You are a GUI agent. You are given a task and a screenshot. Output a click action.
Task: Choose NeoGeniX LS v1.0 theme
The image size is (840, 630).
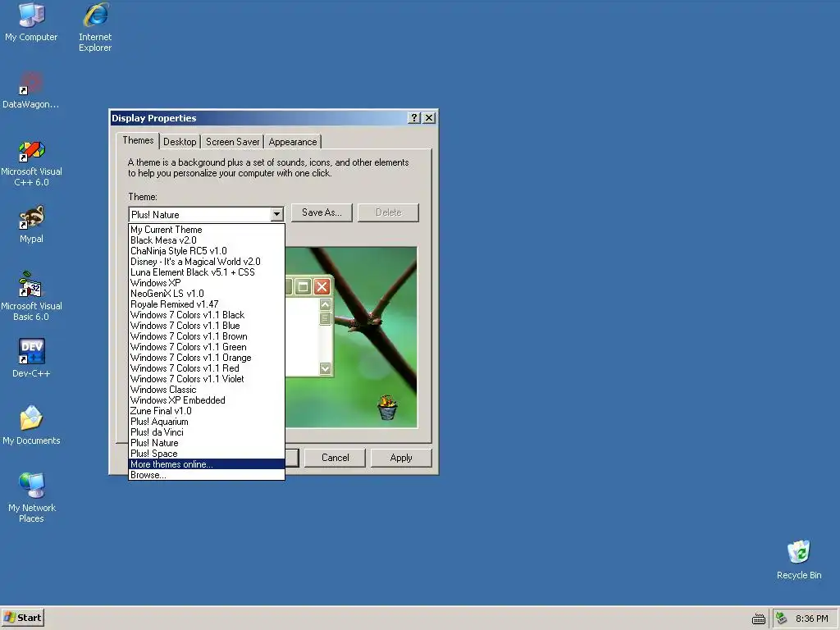pyautogui.click(x=206, y=294)
